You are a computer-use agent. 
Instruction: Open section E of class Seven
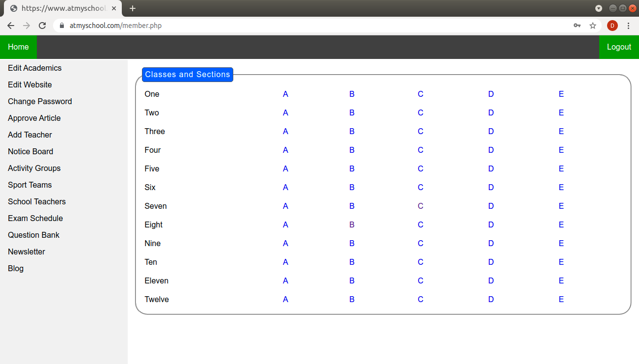pos(561,206)
